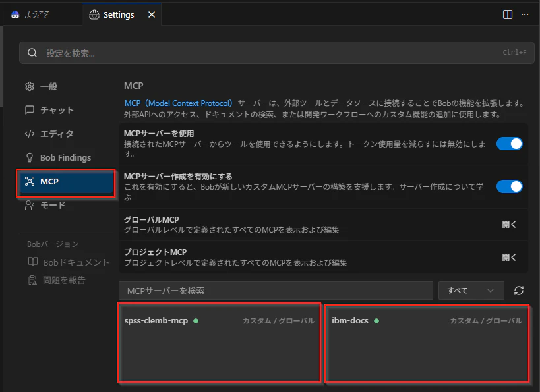Click the green status dot of ibm-docs
The height and width of the screenshot is (392, 540).
pos(376,321)
